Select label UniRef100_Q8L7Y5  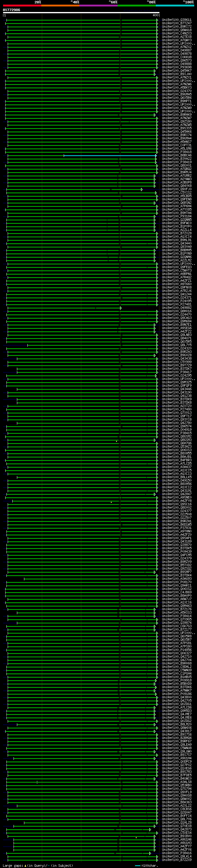[177, 345]
